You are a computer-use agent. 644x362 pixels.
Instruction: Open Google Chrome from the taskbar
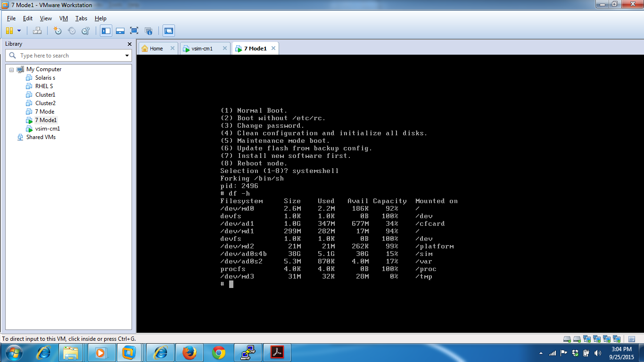point(219,353)
